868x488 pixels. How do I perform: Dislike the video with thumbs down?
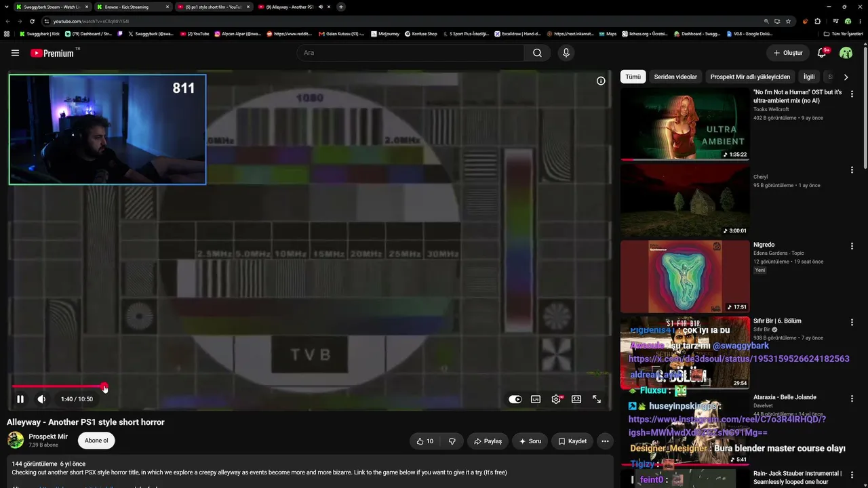coord(452,441)
